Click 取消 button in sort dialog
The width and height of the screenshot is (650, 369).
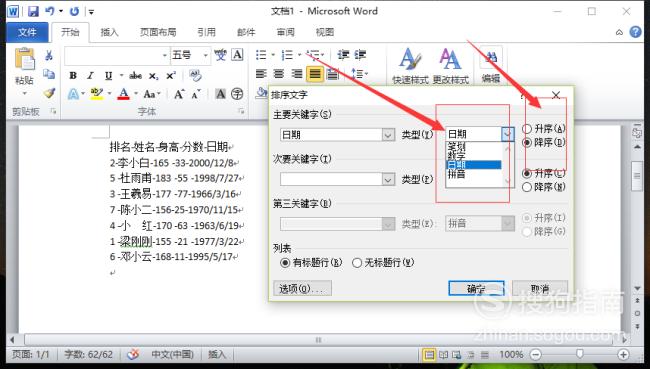tap(540, 288)
